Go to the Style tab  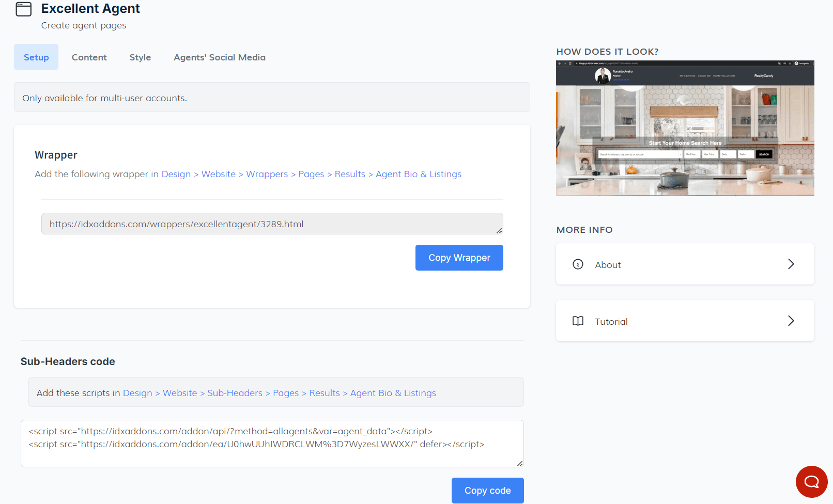click(140, 57)
